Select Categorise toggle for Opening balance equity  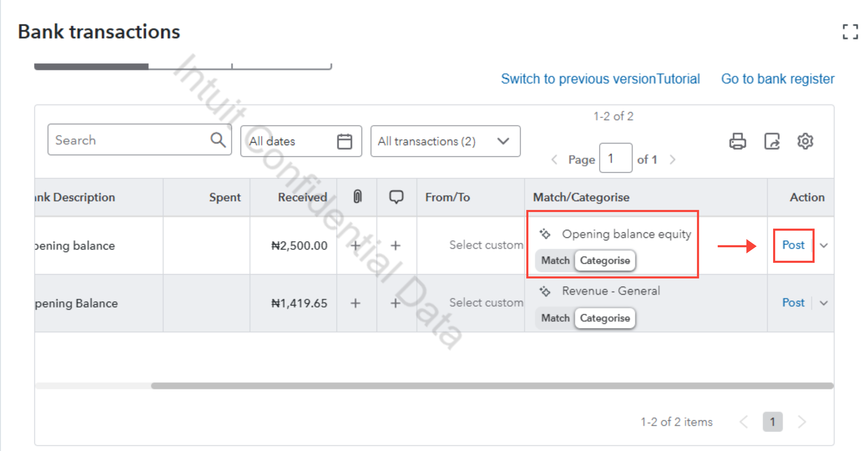[x=605, y=260]
